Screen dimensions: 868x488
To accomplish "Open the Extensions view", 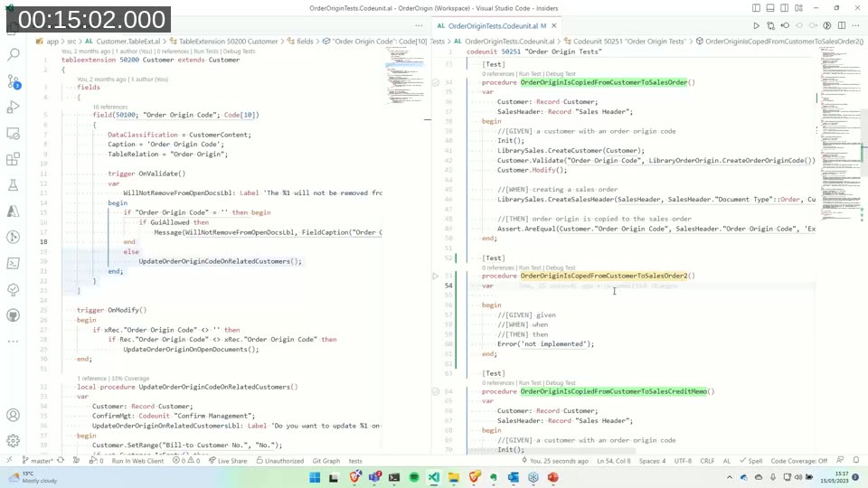I will [14, 159].
